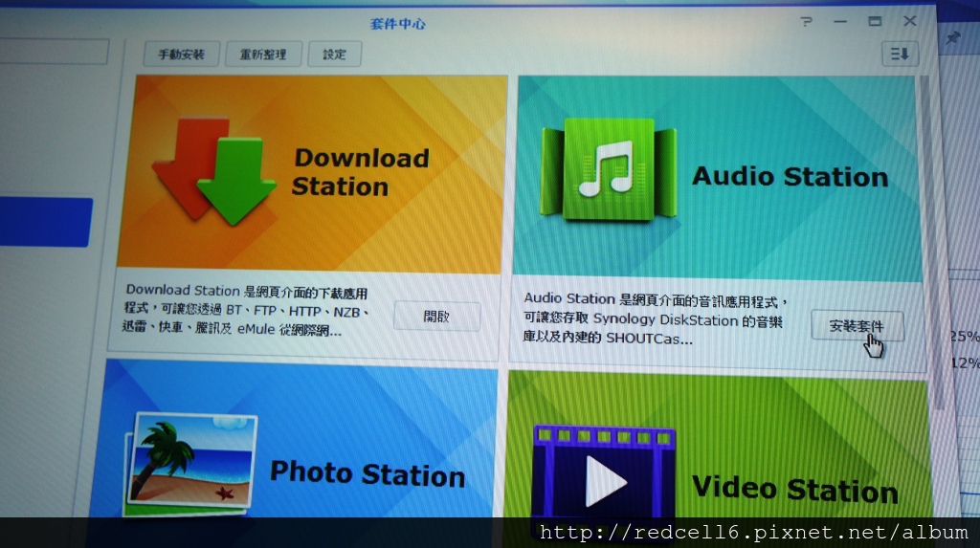Viewport: 980px width, 548px height.
Task: Click the 套件中心 window title
Action: pyautogui.click(x=397, y=24)
